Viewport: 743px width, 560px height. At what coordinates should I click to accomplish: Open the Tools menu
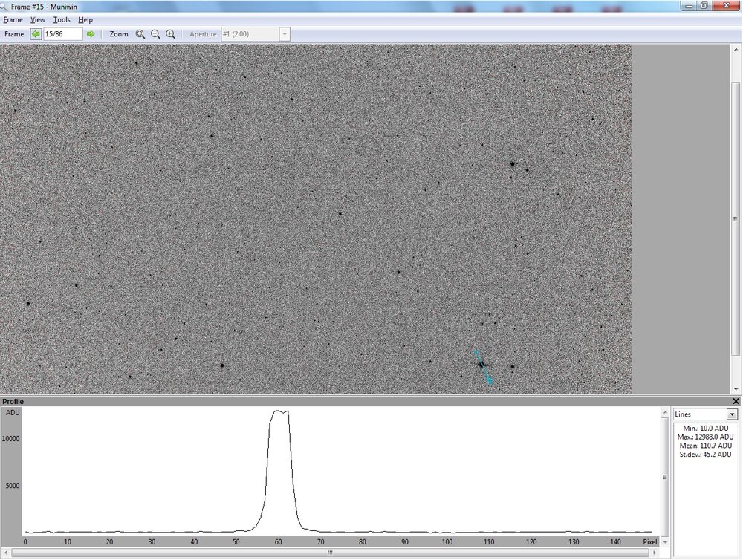[62, 19]
